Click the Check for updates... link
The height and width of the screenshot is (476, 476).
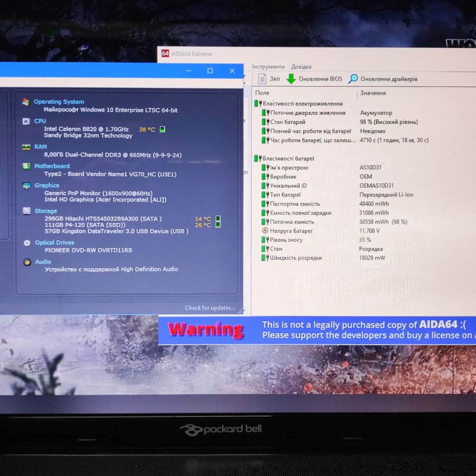tap(210, 308)
